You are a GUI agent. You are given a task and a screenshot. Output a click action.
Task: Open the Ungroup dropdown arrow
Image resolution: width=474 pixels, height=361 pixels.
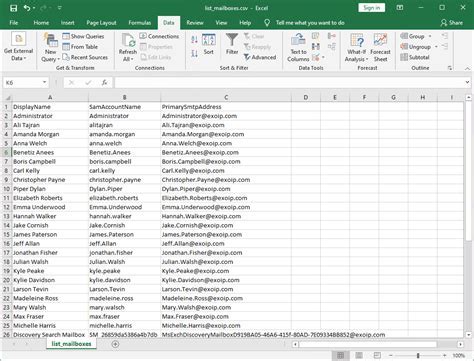[436, 47]
